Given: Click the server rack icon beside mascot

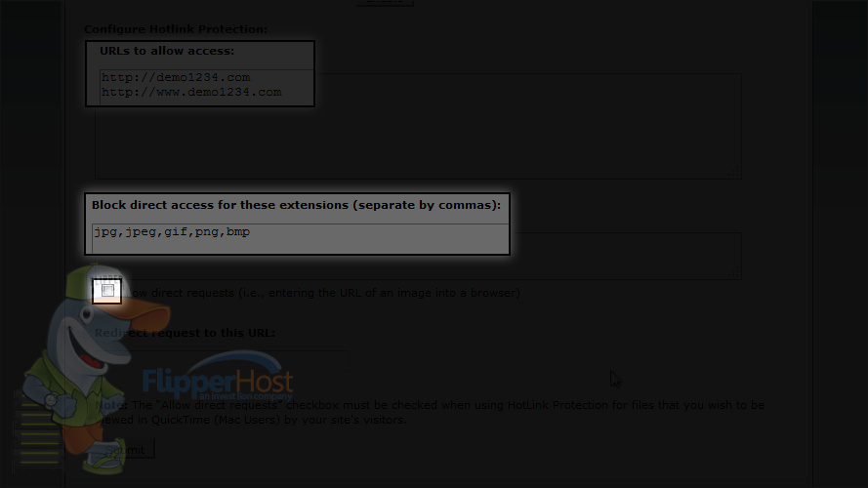Looking at the screenshot, I should (37, 430).
